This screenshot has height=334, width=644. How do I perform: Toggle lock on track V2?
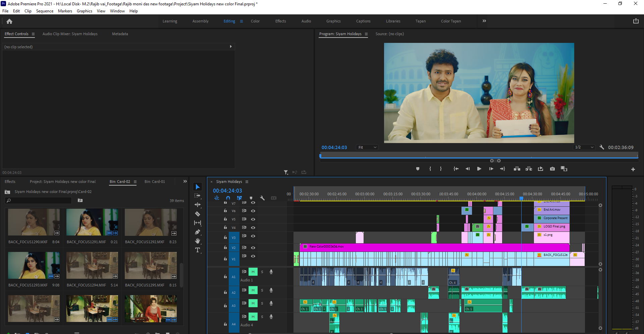(x=225, y=248)
